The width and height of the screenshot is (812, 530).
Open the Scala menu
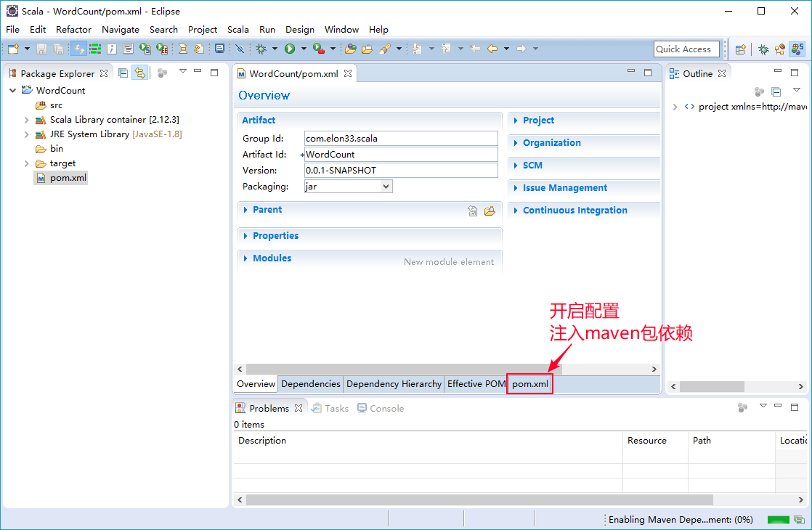pyautogui.click(x=237, y=30)
